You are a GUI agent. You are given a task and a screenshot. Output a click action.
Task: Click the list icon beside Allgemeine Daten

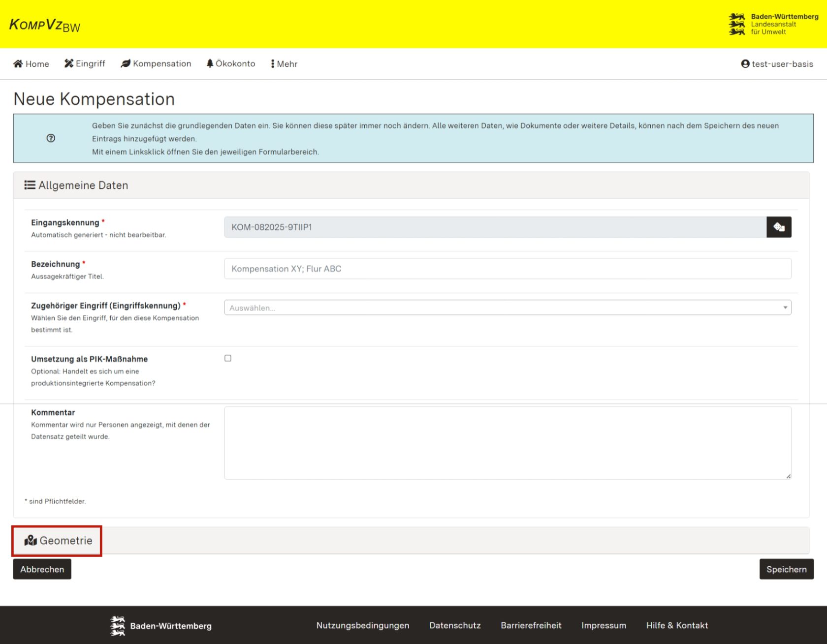tap(30, 185)
